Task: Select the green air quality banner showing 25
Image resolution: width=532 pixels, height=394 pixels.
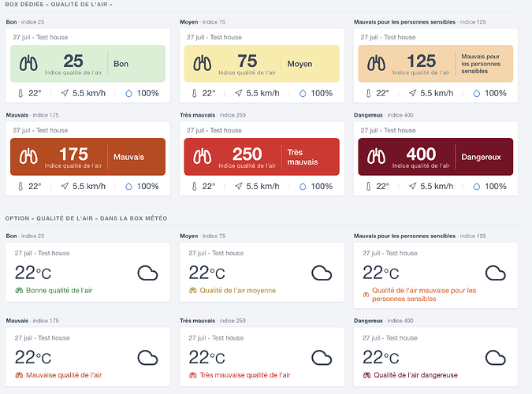Action: click(x=87, y=64)
